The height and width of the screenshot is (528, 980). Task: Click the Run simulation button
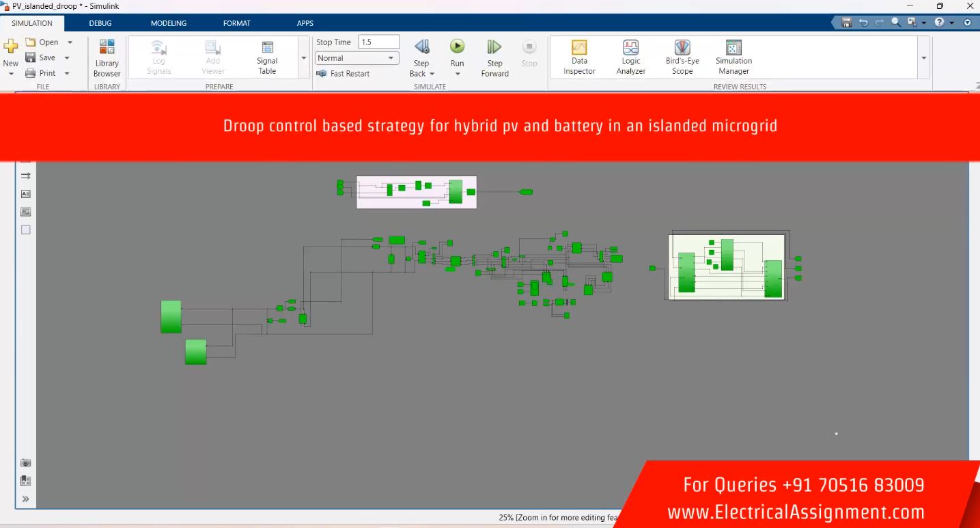pos(457,47)
